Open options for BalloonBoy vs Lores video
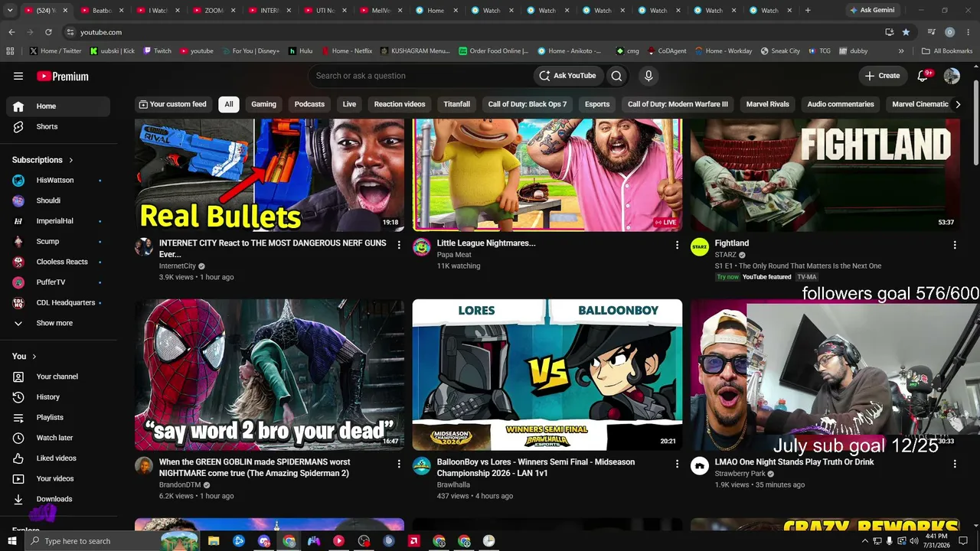The image size is (980, 551). click(x=677, y=464)
